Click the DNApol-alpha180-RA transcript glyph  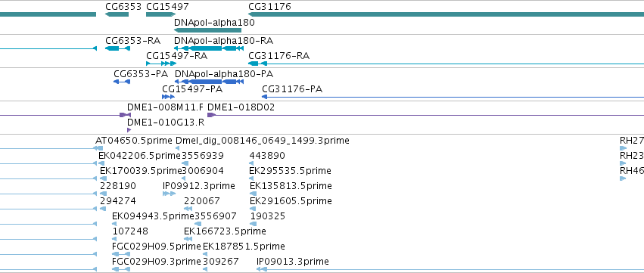pyautogui.click(x=209, y=48)
